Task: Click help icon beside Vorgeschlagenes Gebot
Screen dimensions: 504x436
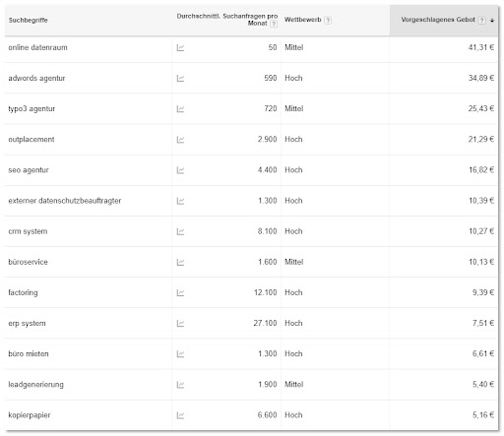Action: (x=481, y=21)
